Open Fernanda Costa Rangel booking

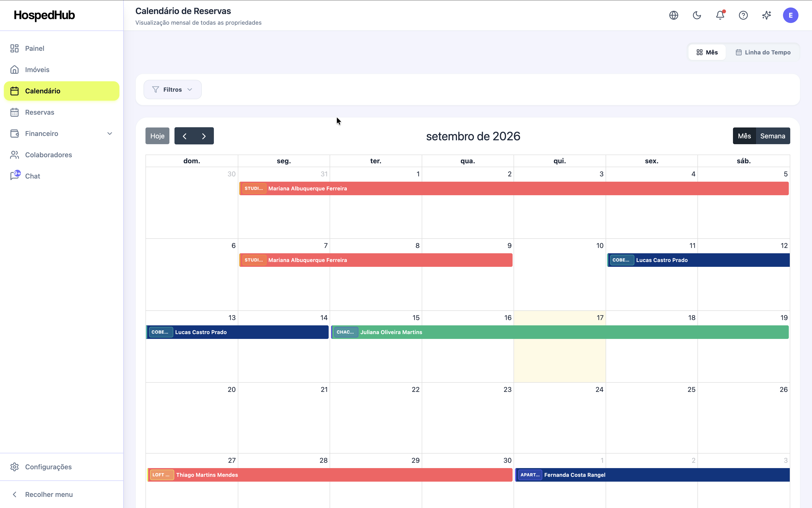[652, 475]
